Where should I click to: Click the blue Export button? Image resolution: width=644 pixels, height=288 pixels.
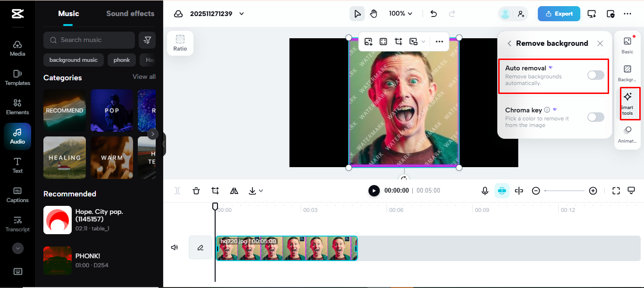(559, 14)
